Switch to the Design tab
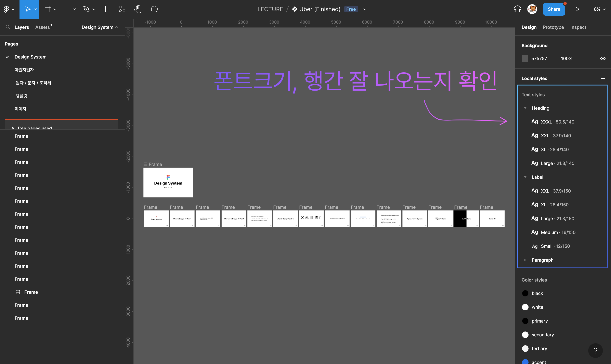The image size is (611, 364). pyautogui.click(x=529, y=27)
